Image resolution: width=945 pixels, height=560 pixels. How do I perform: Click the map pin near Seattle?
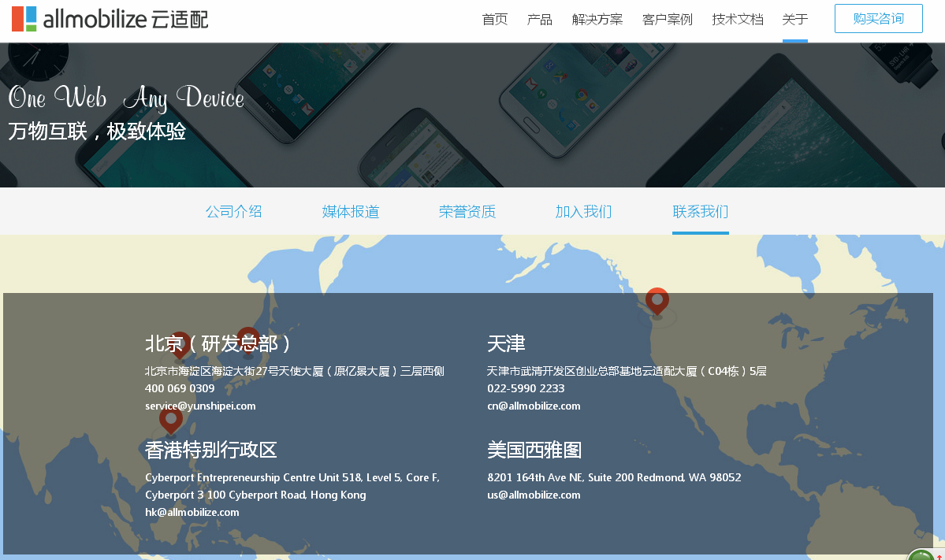pos(657,301)
